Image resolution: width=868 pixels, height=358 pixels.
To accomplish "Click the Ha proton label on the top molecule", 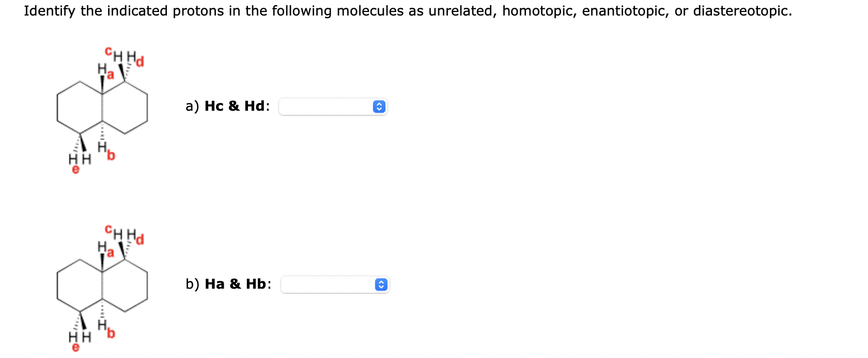I will tap(105, 71).
